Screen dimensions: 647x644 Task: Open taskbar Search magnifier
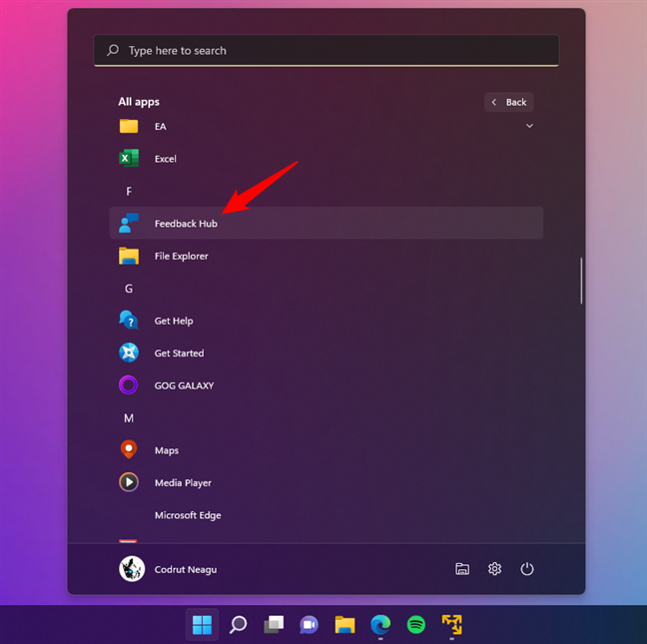(x=238, y=625)
